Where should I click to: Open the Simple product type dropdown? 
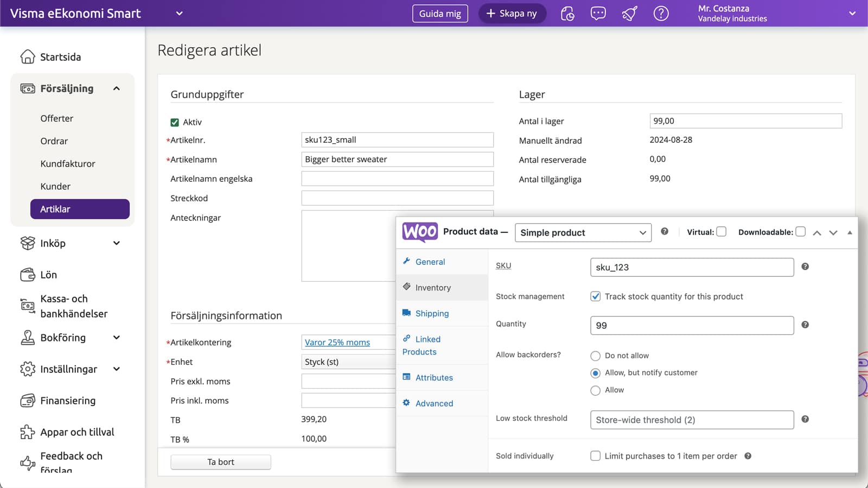(x=583, y=233)
